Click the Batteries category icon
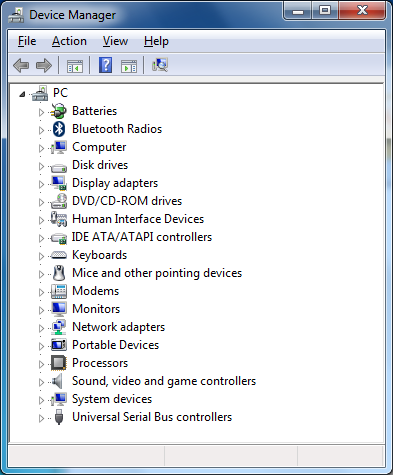Image resolution: width=393 pixels, height=475 pixels. coord(58,111)
